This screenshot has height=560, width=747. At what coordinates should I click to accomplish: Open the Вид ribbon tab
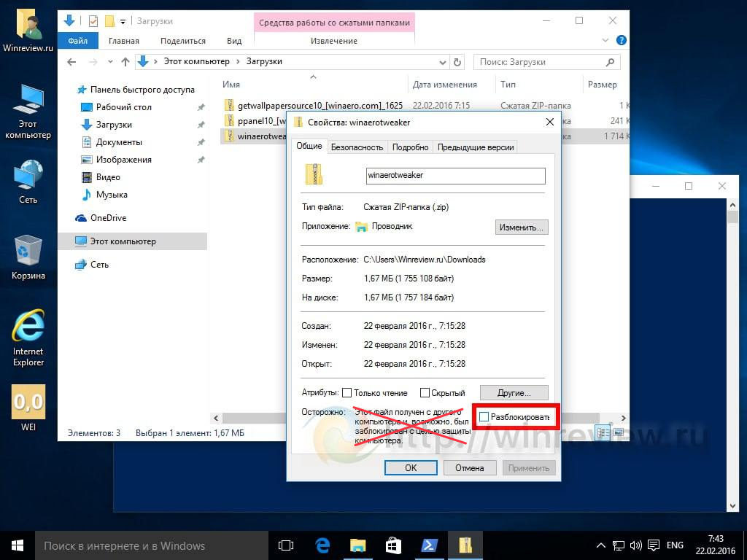234,41
